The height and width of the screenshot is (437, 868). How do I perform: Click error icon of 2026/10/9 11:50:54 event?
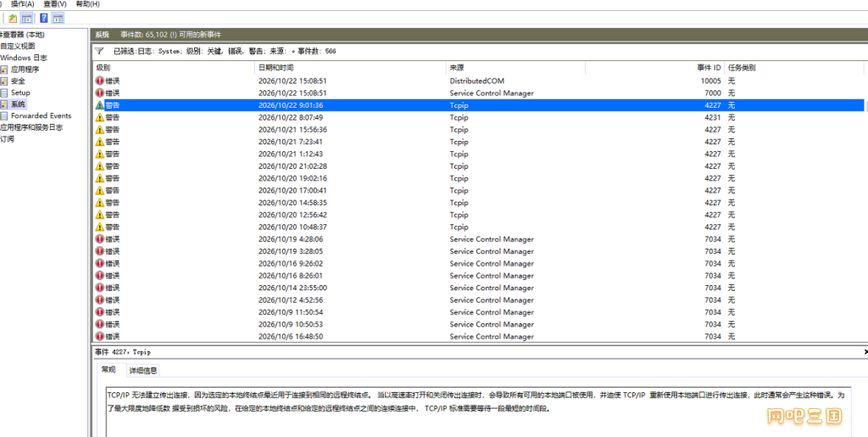pyautogui.click(x=100, y=312)
